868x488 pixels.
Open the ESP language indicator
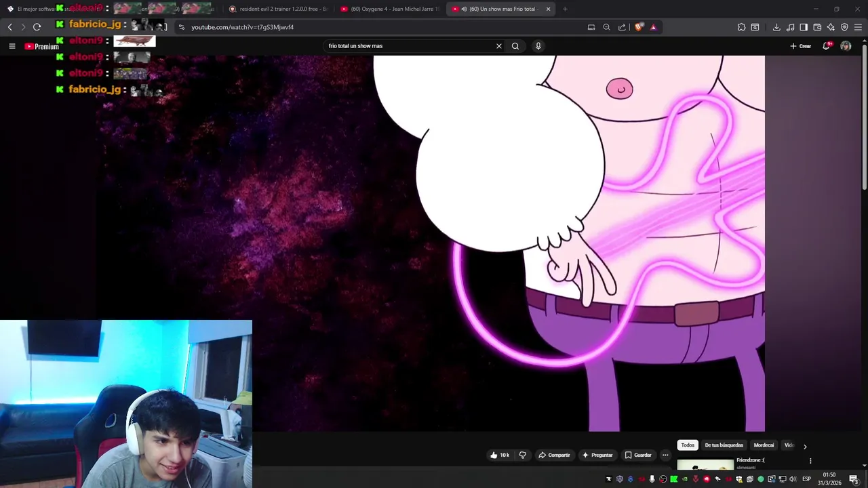(x=806, y=479)
